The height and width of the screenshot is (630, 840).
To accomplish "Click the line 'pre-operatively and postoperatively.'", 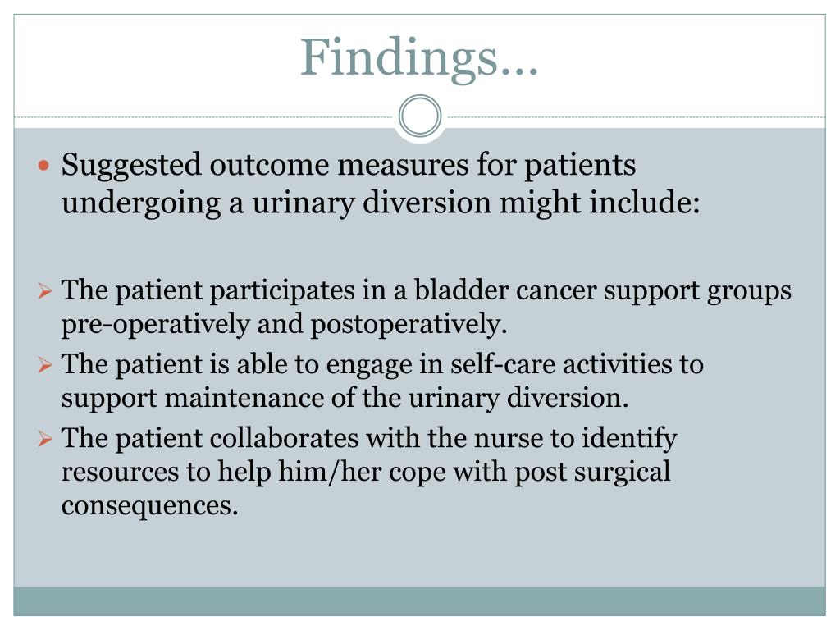I will point(284,325).
